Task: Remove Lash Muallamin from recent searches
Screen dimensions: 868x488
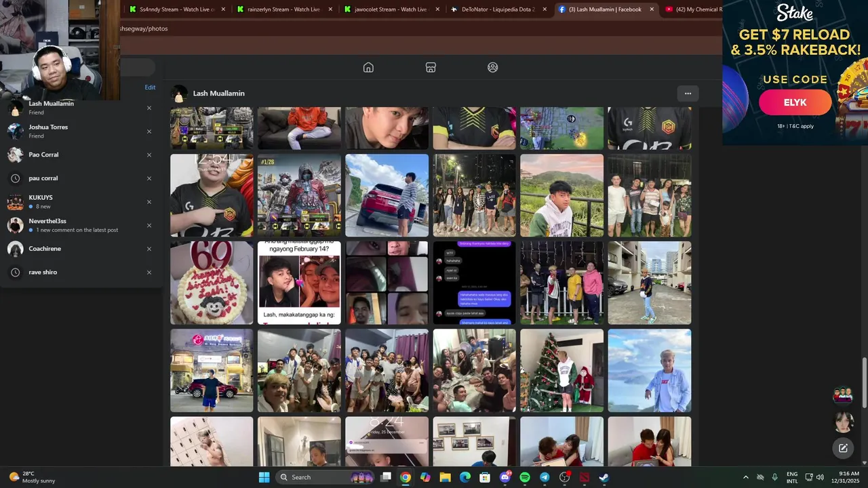Action: pyautogui.click(x=149, y=108)
